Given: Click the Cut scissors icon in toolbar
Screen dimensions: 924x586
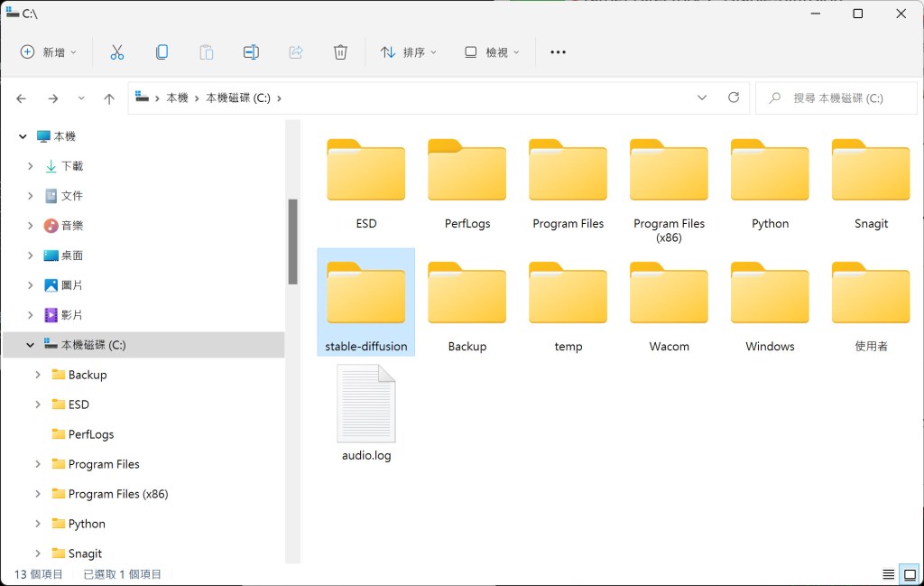Looking at the screenshot, I should pyautogui.click(x=116, y=52).
